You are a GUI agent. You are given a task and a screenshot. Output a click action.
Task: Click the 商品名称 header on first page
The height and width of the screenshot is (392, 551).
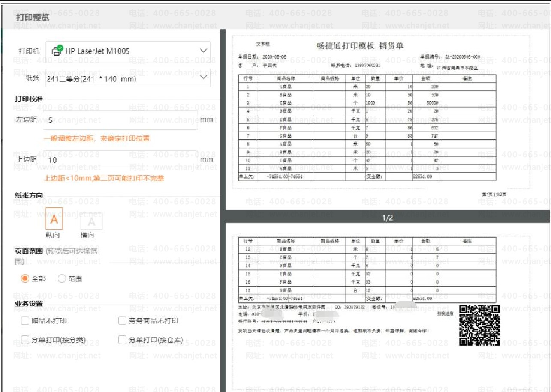pos(286,78)
